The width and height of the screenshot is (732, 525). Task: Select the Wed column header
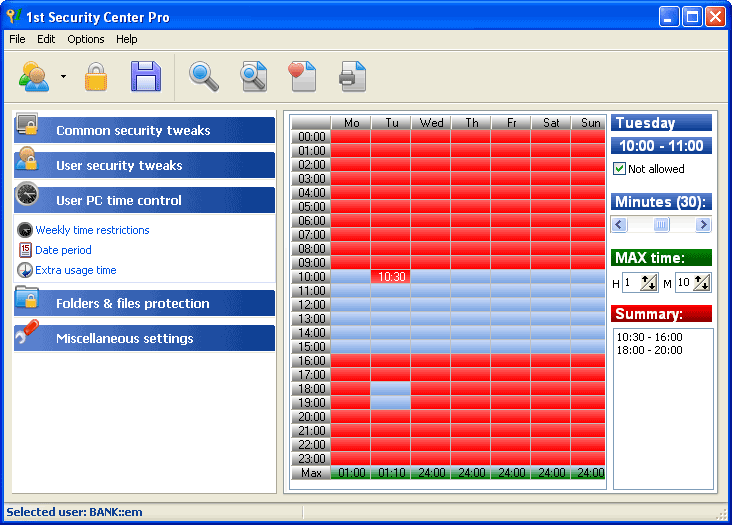tap(431, 123)
